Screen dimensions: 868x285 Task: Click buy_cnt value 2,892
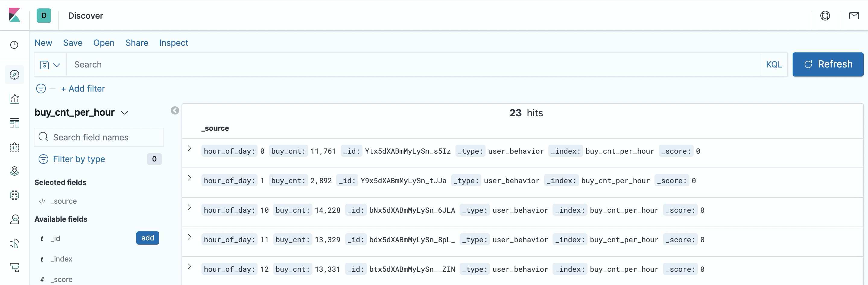coord(321,181)
